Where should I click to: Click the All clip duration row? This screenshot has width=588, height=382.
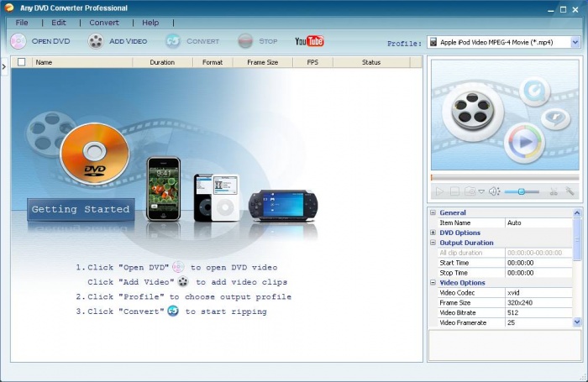[x=505, y=253]
